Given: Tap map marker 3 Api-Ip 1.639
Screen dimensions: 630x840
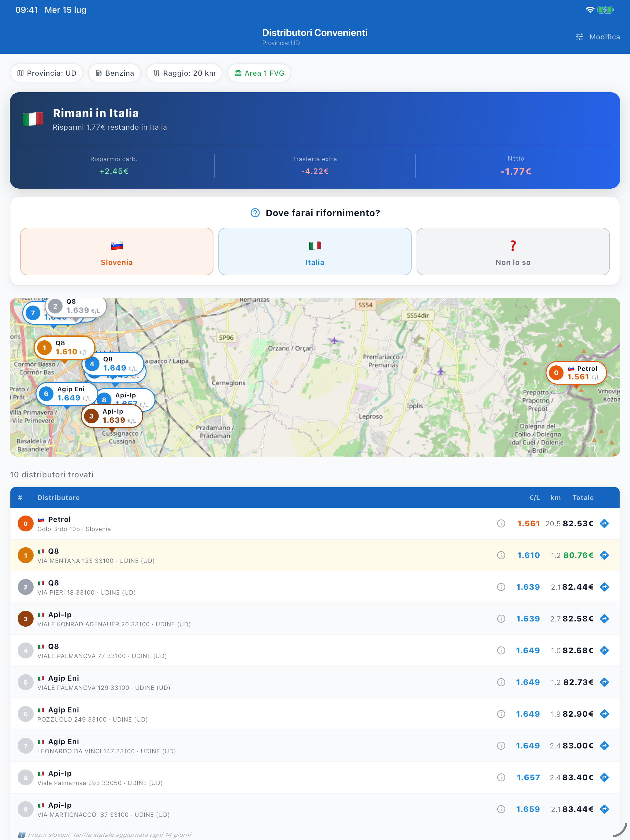Looking at the screenshot, I should coord(112,416).
